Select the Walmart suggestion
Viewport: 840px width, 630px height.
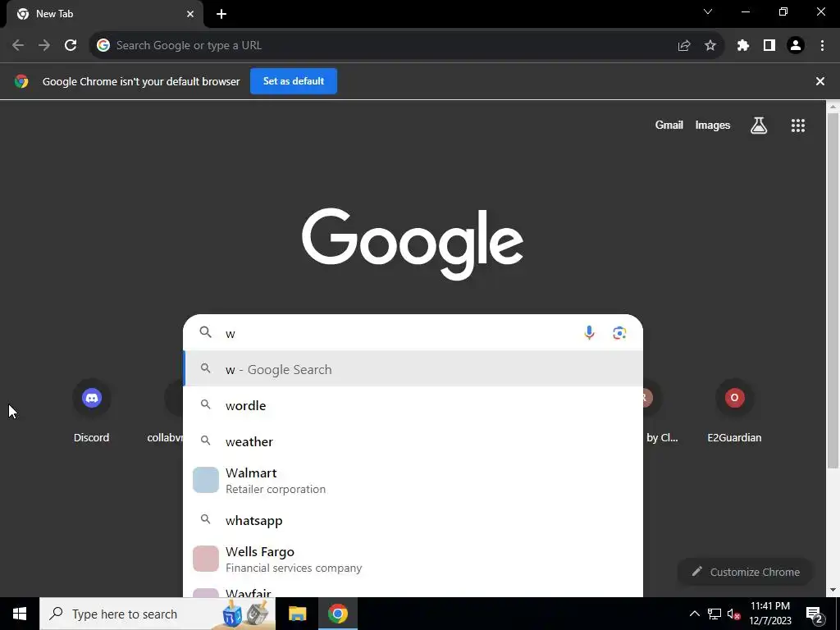413,481
